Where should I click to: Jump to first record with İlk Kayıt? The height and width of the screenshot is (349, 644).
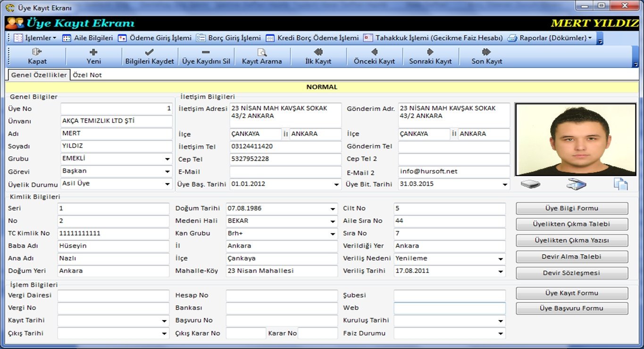(x=318, y=52)
